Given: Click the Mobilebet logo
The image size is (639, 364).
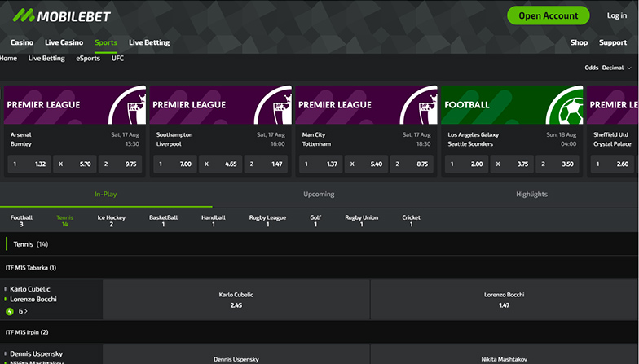Looking at the screenshot, I should (x=62, y=16).
